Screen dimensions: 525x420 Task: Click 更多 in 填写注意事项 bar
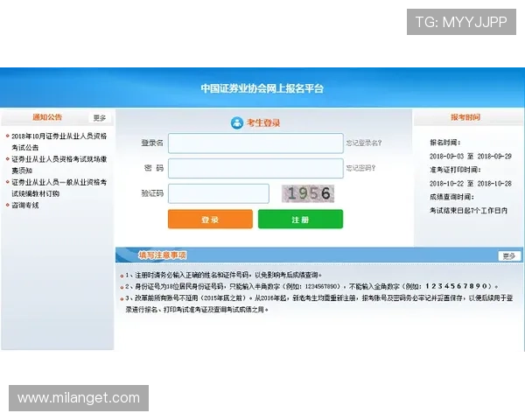[x=509, y=255]
